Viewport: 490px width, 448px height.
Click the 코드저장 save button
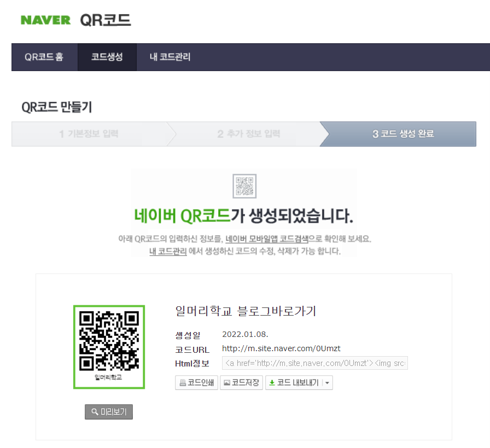click(x=241, y=383)
